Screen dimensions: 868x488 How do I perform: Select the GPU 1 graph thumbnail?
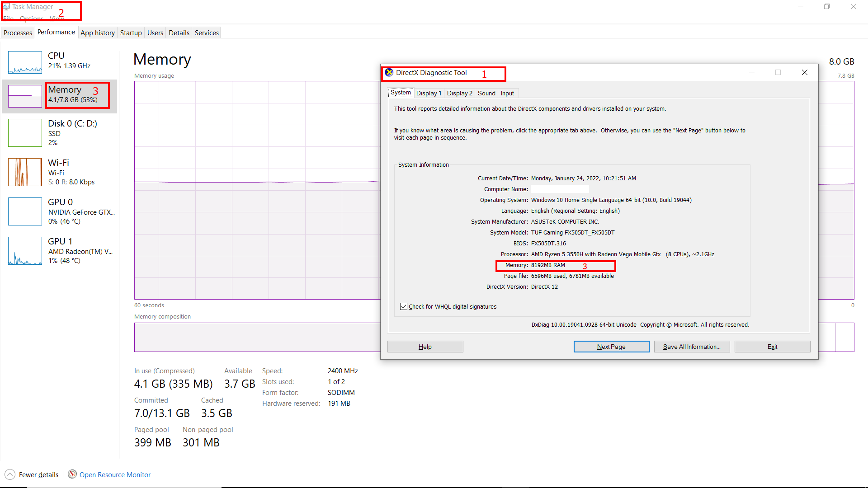[x=25, y=251]
